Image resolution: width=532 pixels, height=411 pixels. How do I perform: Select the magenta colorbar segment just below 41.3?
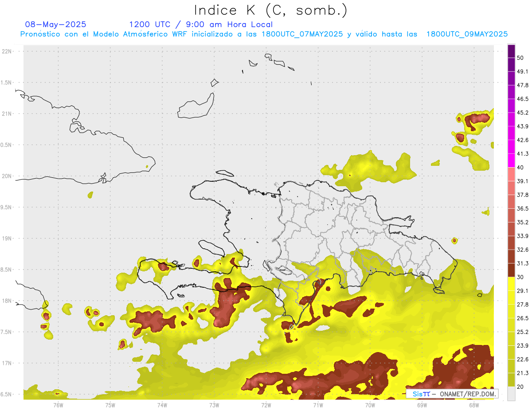511,160
